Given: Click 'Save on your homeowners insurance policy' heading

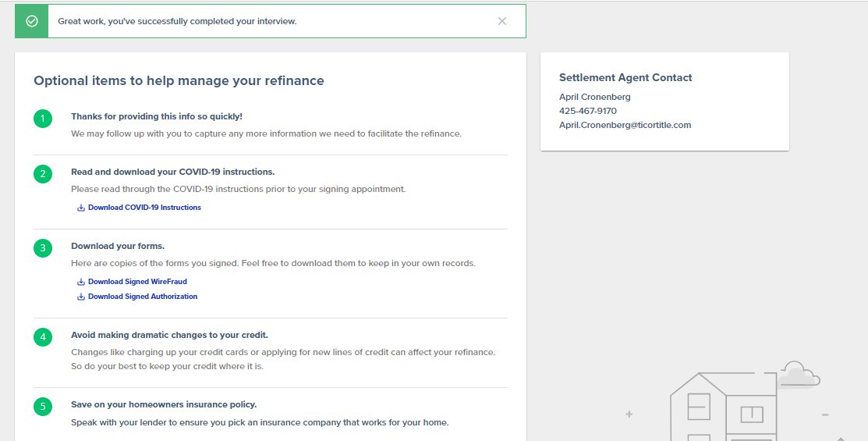Looking at the screenshot, I should 164,404.
